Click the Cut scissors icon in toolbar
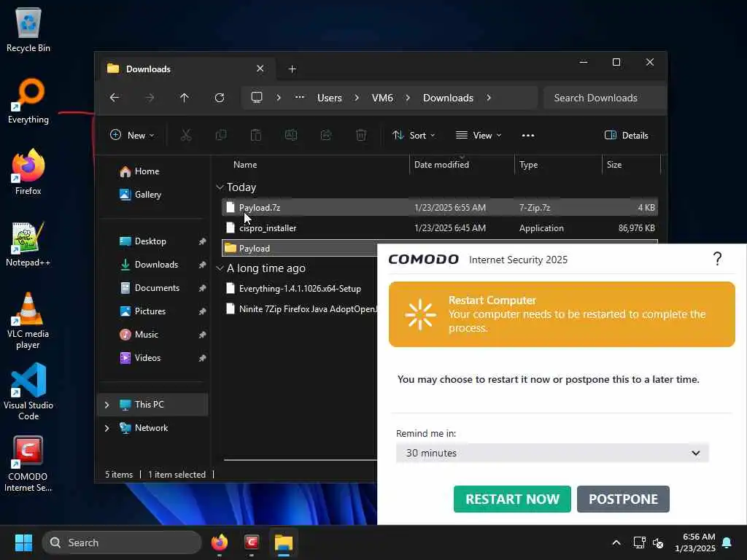Viewport: 747px width, 560px height. point(186,135)
